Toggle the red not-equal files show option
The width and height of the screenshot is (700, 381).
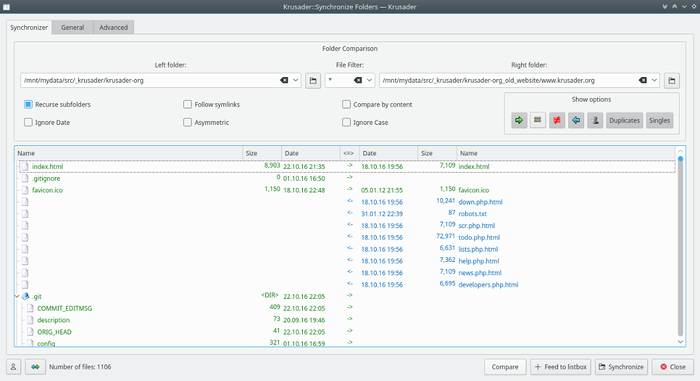pos(557,120)
